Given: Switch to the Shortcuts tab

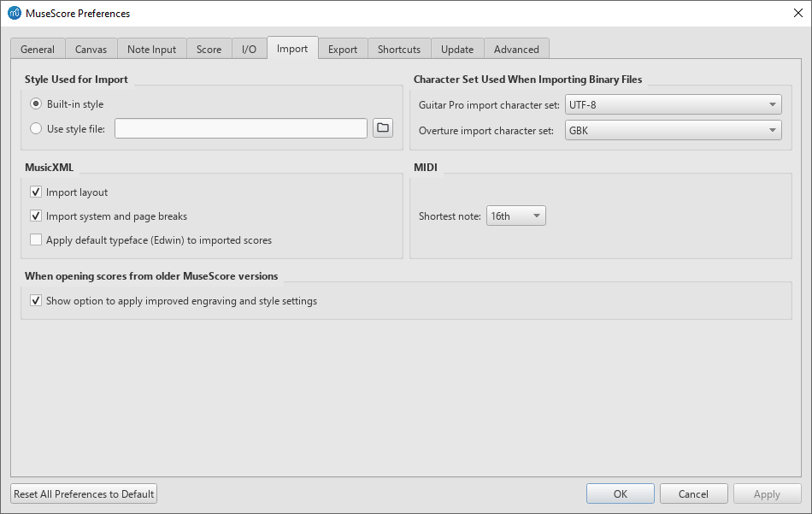Looking at the screenshot, I should (398, 49).
